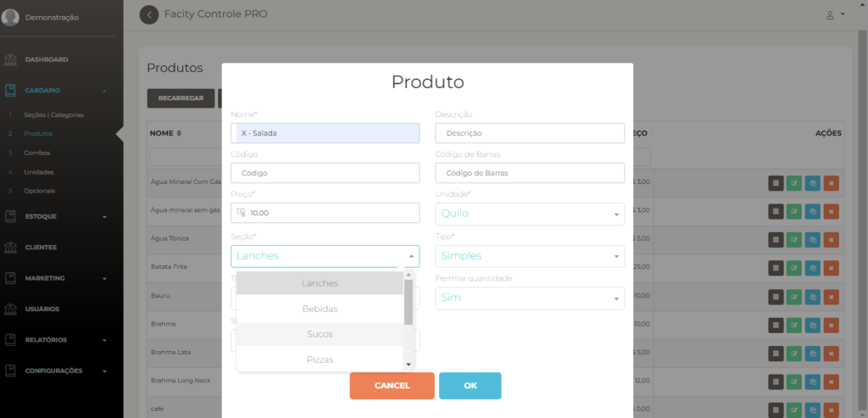
Task: Click the scroll-down arrow of the Seção list
Action: pos(409,365)
